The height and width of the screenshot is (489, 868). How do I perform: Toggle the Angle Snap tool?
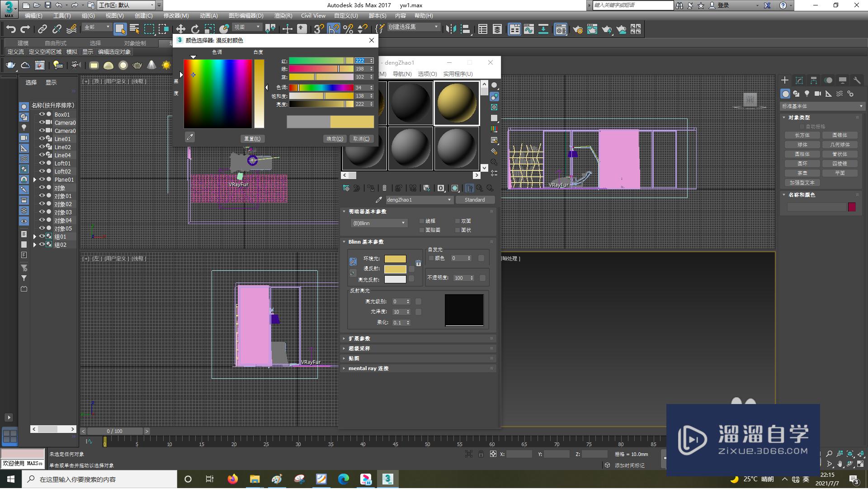334,29
